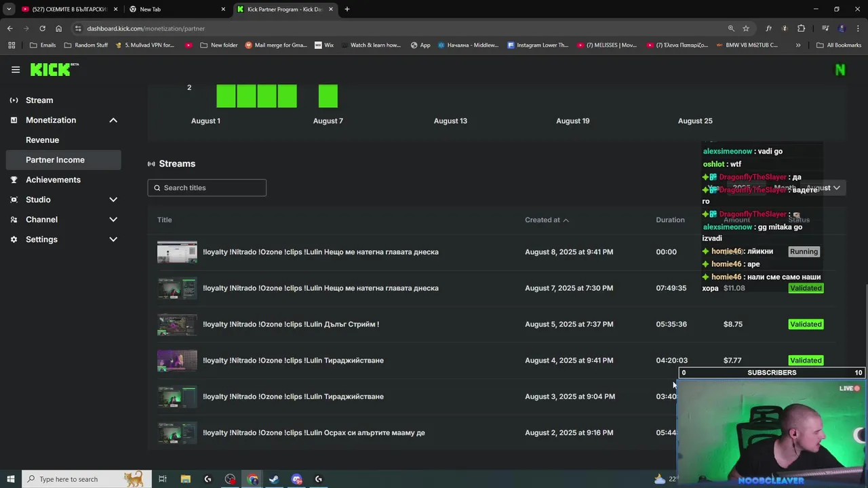Go back in browser history

tap(10, 28)
